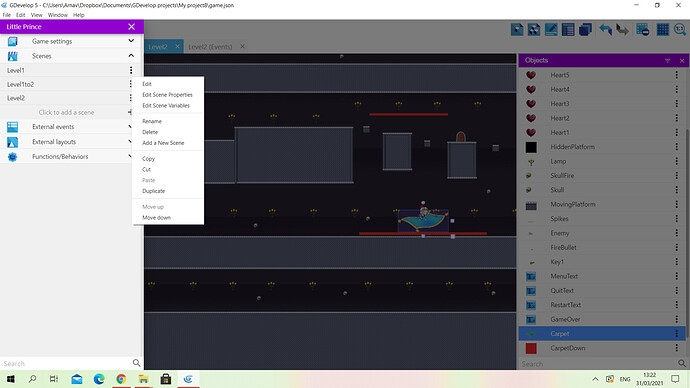690x388 pixels.
Task: Open the layers editor toolbar icon
Action: 585,29
